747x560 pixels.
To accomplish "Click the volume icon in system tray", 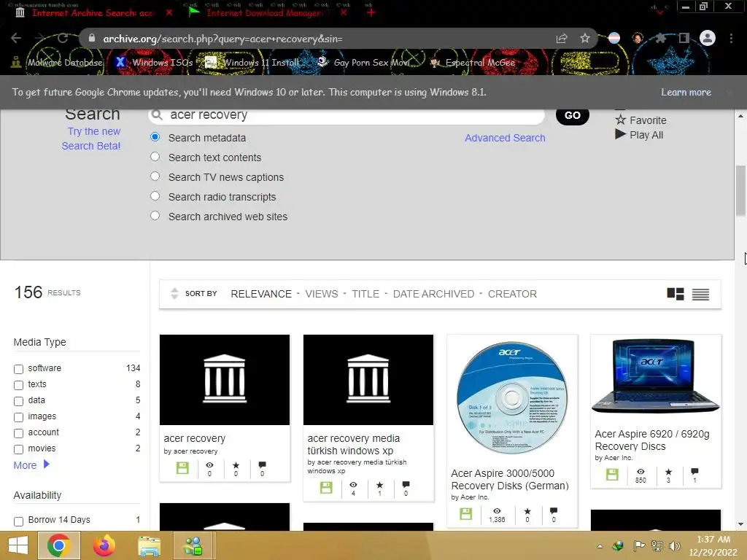I will tap(674, 546).
